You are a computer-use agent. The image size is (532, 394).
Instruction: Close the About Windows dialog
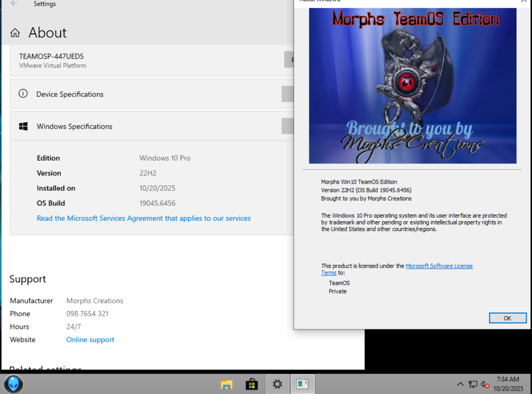[x=524, y=1]
